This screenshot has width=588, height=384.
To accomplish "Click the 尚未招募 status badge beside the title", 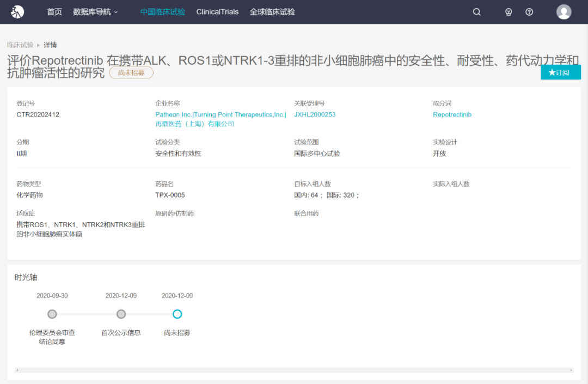I will tap(131, 73).
